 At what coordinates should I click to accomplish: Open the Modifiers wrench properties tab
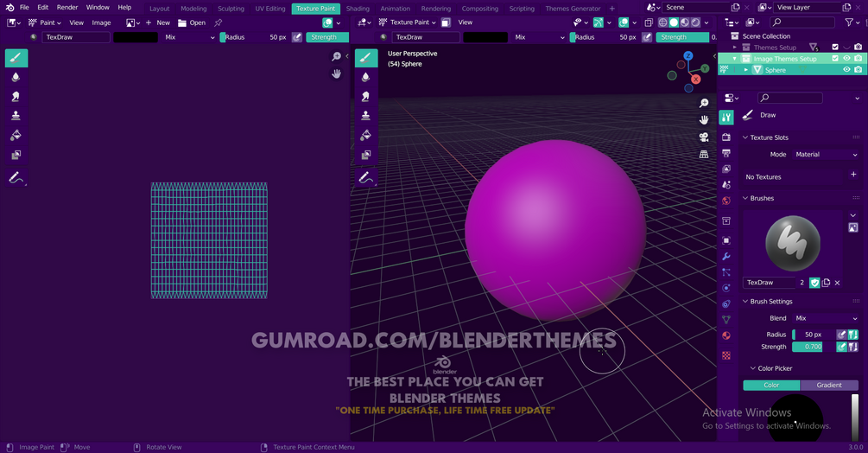(x=726, y=257)
